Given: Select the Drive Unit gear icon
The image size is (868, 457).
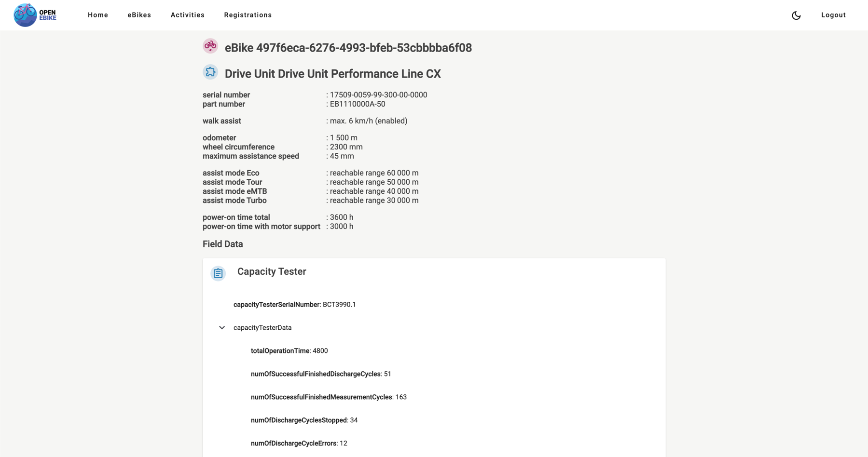Looking at the screenshot, I should click(x=210, y=72).
